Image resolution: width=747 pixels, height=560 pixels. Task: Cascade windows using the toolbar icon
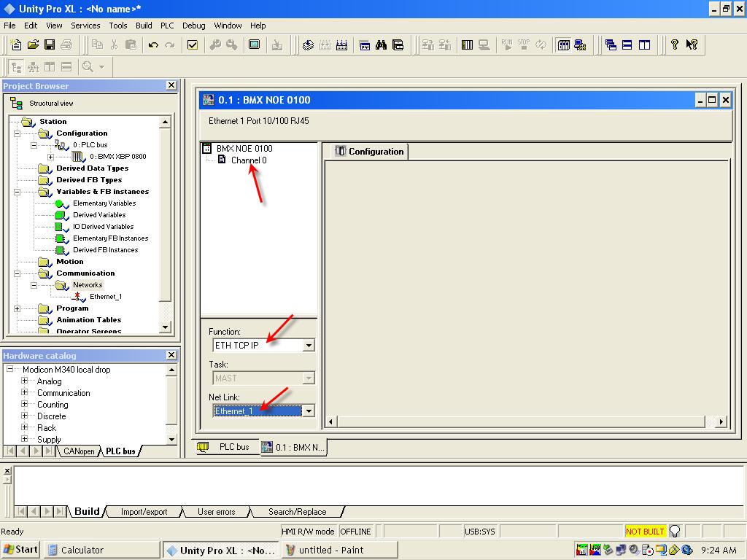(x=611, y=45)
